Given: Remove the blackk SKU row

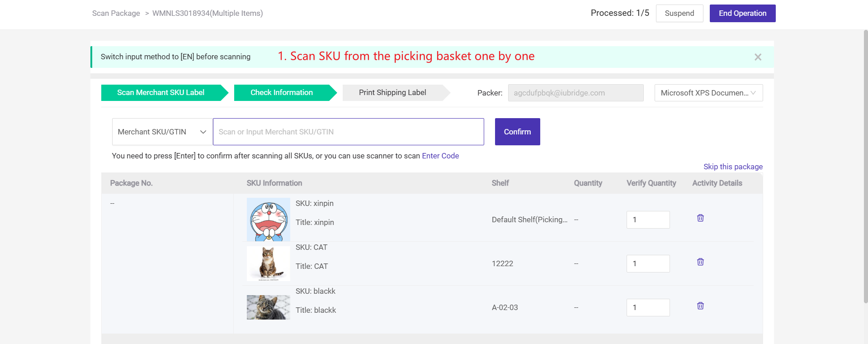Looking at the screenshot, I should coord(700,306).
